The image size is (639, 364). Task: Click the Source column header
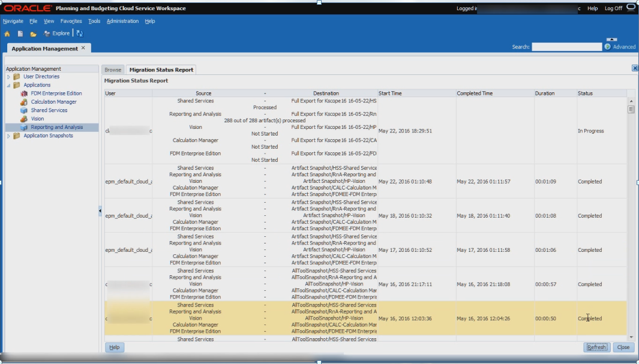point(203,93)
